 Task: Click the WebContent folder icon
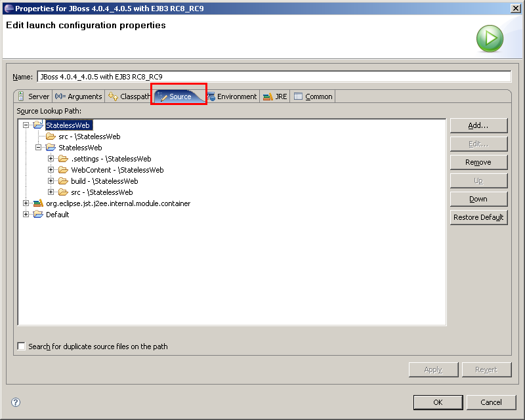pyautogui.click(x=63, y=170)
